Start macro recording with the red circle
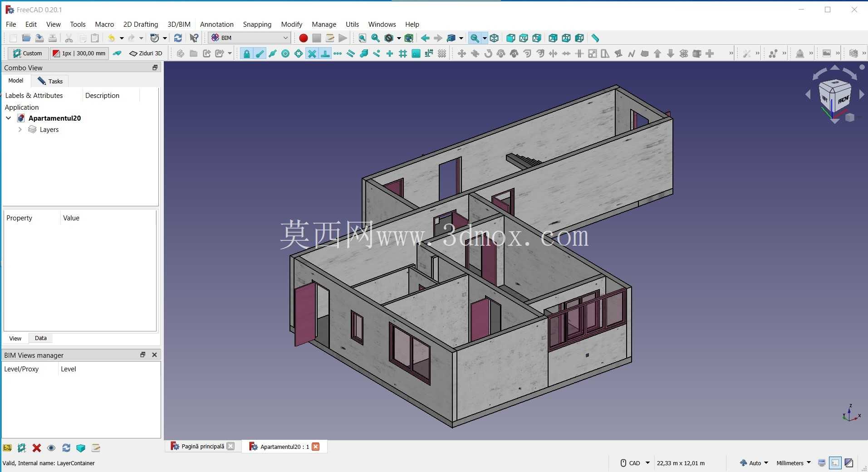Screen dimensions: 868x472 (x=303, y=38)
